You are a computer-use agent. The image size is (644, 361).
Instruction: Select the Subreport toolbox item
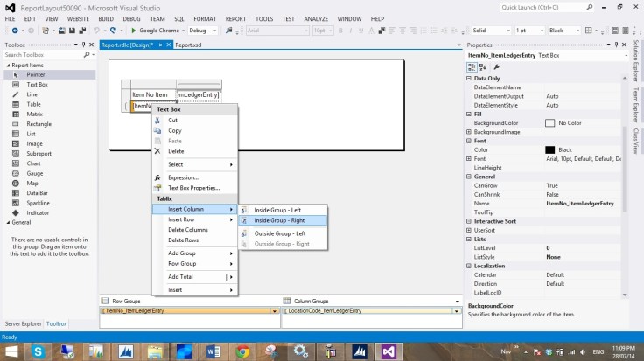[38, 153]
